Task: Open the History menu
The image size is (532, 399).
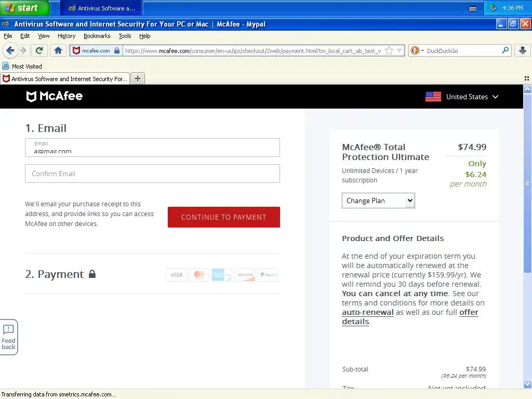Action: [x=66, y=36]
